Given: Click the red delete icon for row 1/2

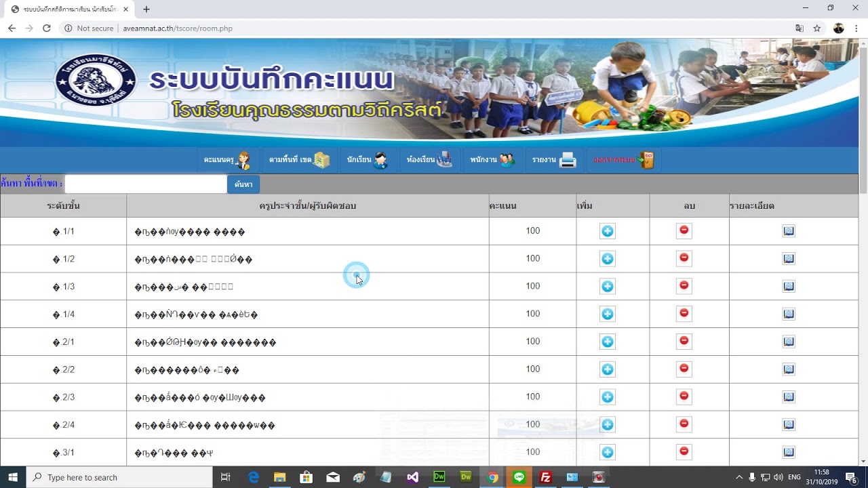Looking at the screenshot, I should click(x=684, y=258).
